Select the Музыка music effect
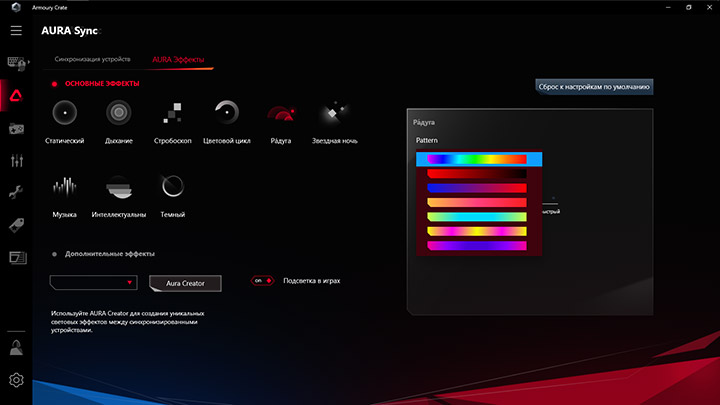The image size is (720, 405). (65, 196)
